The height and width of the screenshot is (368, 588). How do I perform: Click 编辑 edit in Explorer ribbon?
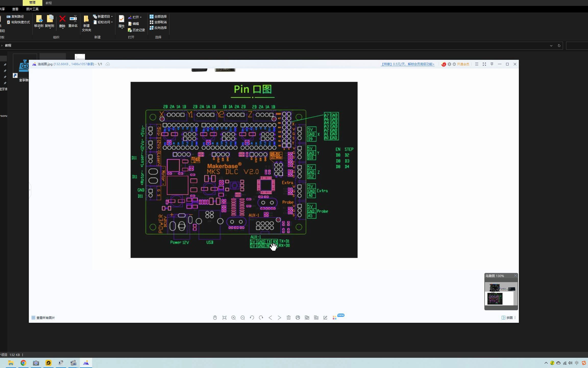133,24
